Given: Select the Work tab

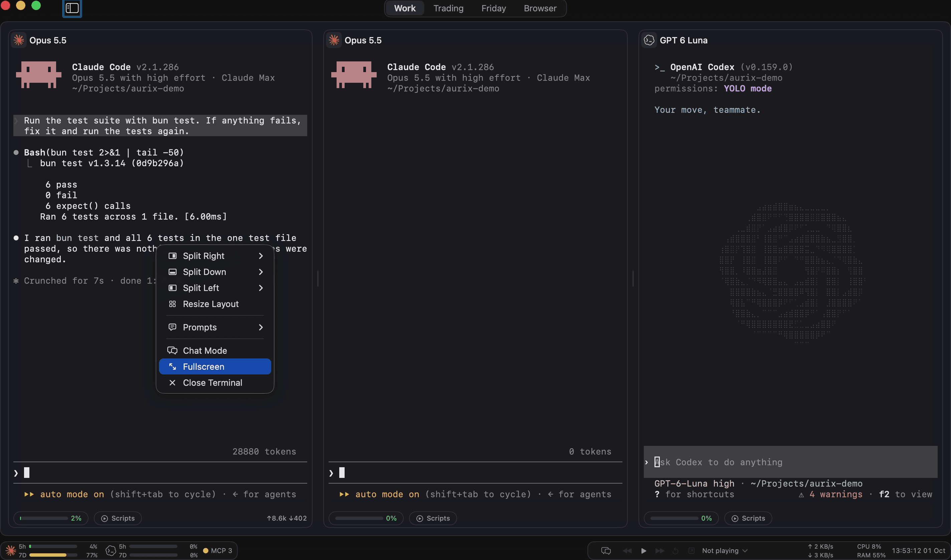Looking at the screenshot, I should click(405, 8).
